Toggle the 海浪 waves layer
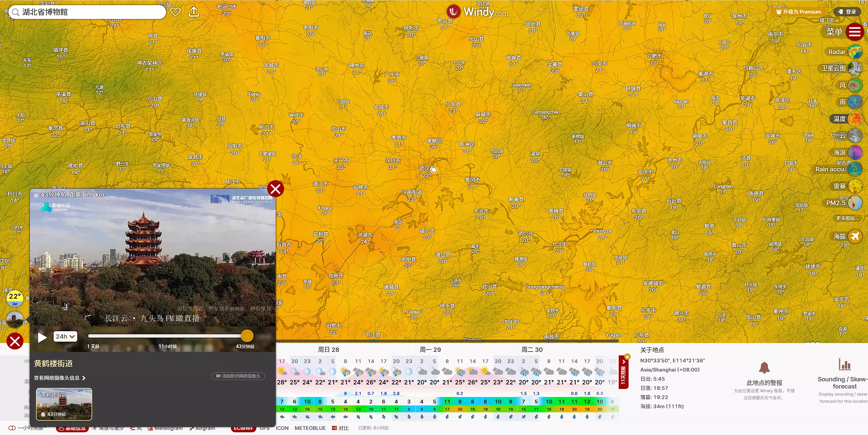Image resolution: width=868 pixels, height=435 pixels. tap(855, 153)
